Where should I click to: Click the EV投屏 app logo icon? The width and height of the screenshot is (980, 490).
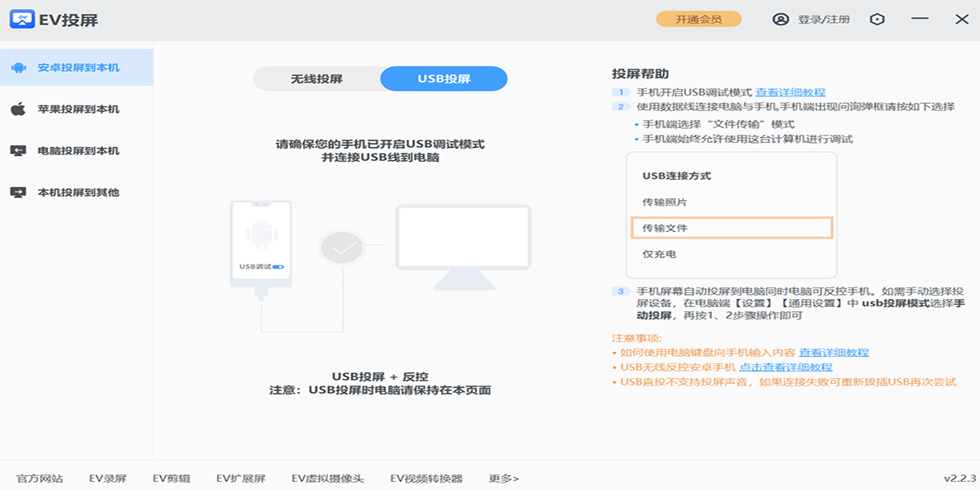click(x=21, y=20)
